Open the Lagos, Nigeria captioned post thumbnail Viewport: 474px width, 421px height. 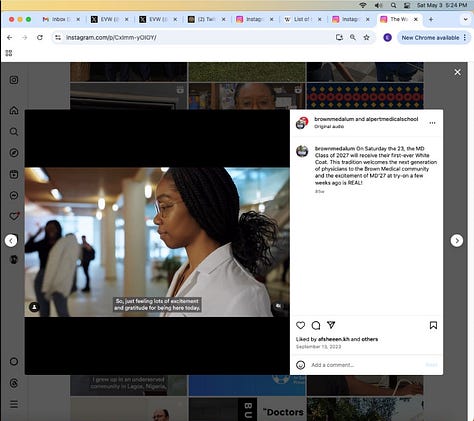click(129, 386)
